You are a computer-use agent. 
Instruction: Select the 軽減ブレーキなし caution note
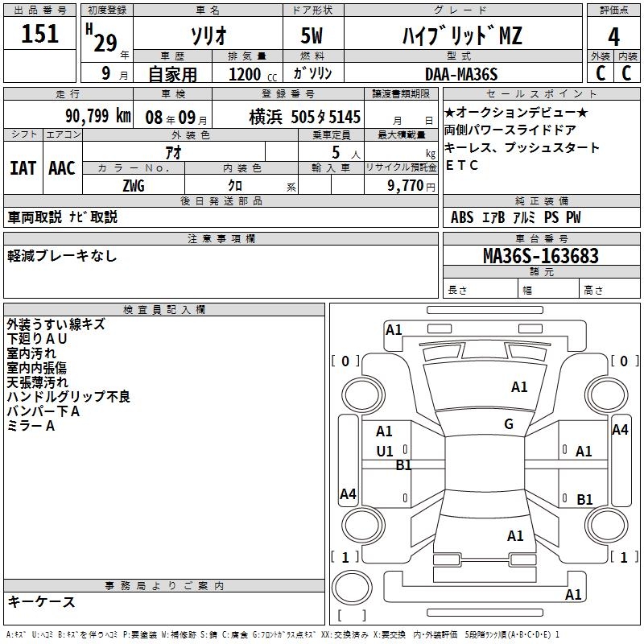(62, 256)
